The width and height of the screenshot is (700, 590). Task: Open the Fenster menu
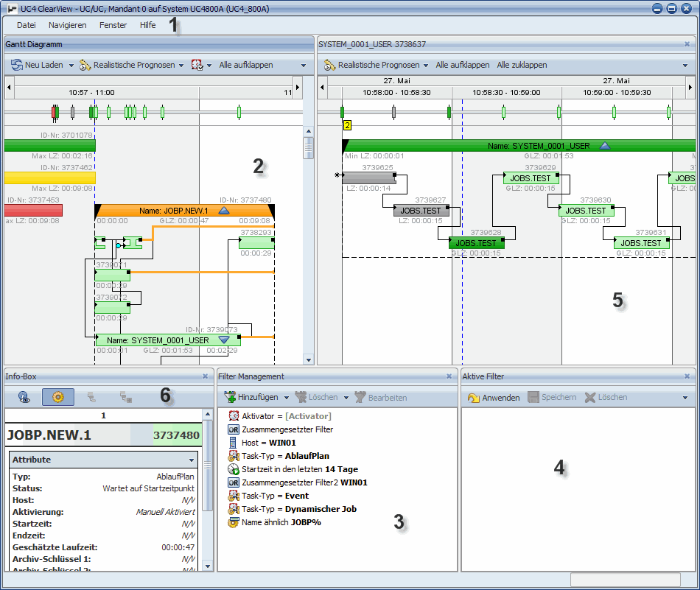tap(113, 24)
